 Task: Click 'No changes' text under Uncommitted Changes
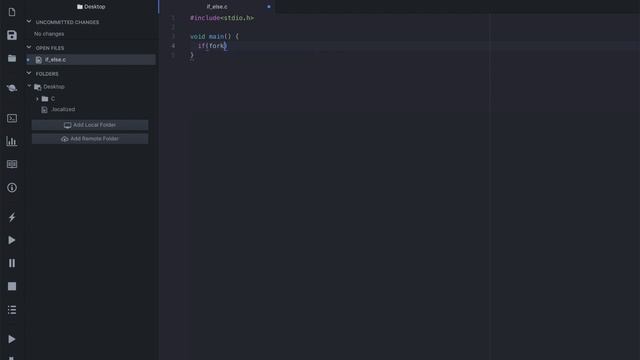click(x=49, y=34)
